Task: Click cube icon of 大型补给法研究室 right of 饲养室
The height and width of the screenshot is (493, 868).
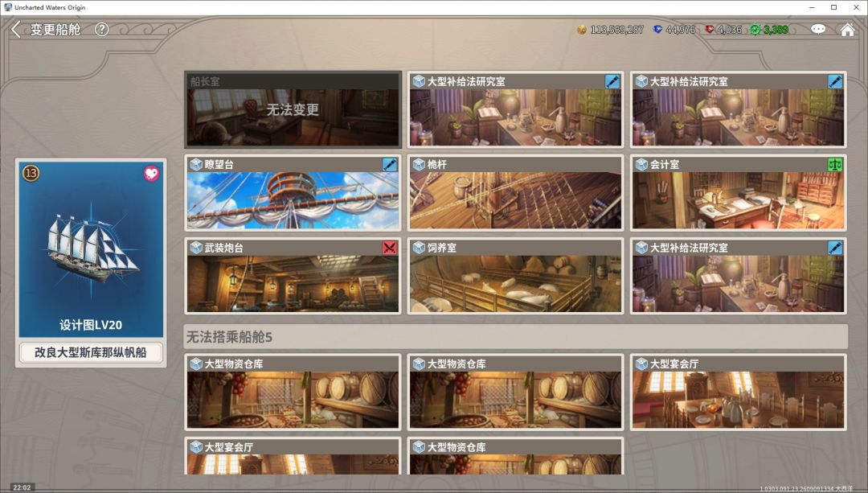Action: (641, 248)
